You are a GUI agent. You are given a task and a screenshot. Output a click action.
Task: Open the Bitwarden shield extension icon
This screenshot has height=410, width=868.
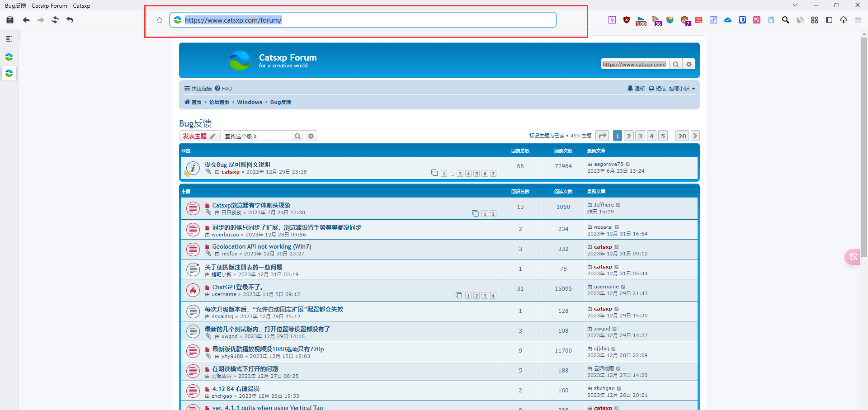tap(742, 20)
